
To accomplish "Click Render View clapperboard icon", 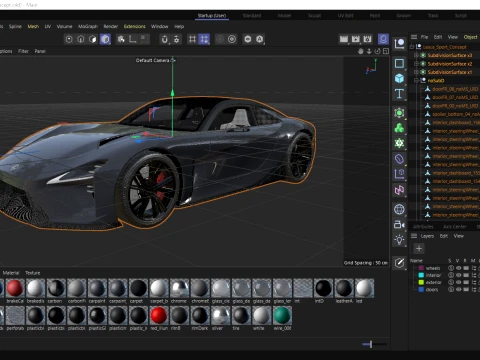I will [x=344, y=39].
